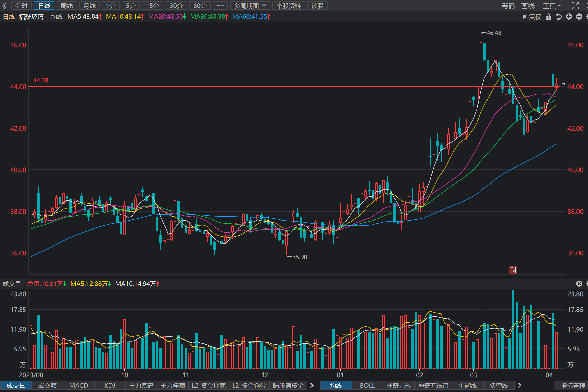Click the 均线 label in chart header
Image resolution: width=588 pixels, height=392 pixels.
(x=57, y=17)
